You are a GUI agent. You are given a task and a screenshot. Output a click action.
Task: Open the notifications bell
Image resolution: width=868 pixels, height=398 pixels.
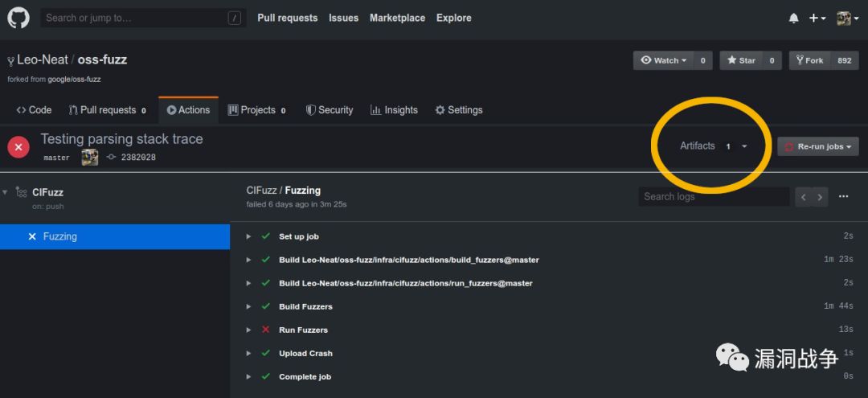(x=793, y=18)
